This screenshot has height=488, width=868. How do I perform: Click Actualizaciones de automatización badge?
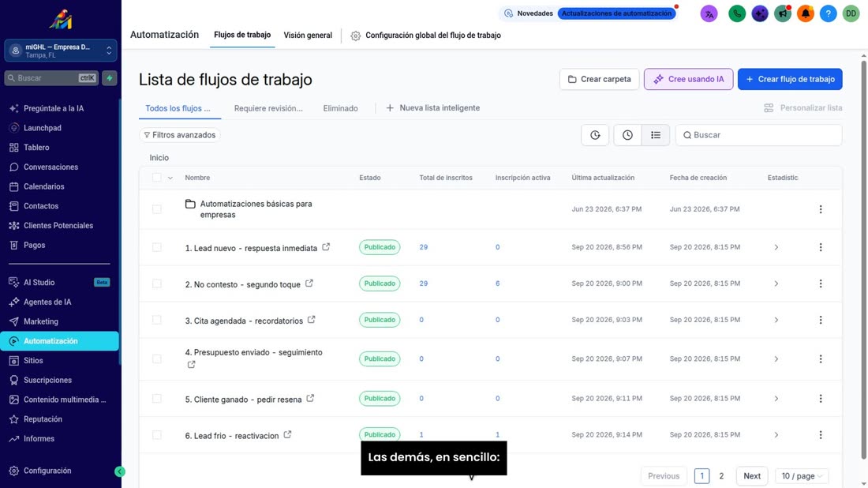click(617, 13)
